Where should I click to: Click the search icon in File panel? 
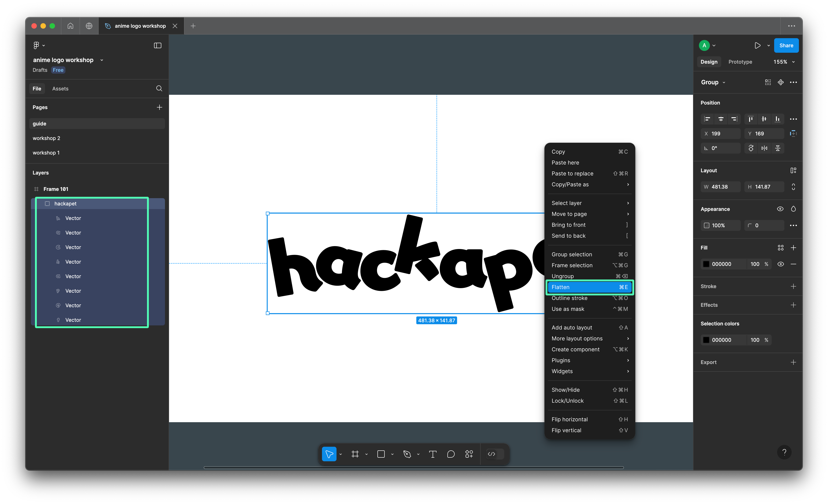[159, 88]
